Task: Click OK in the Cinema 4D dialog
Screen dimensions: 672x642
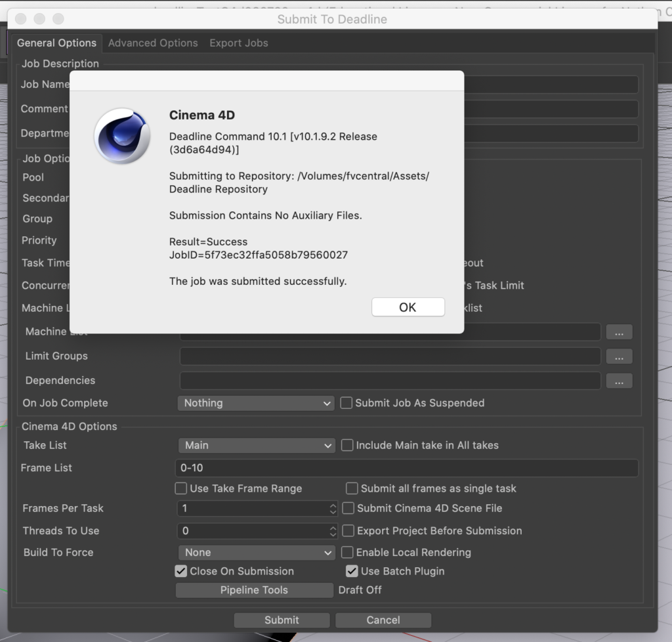Action: [x=408, y=307]
